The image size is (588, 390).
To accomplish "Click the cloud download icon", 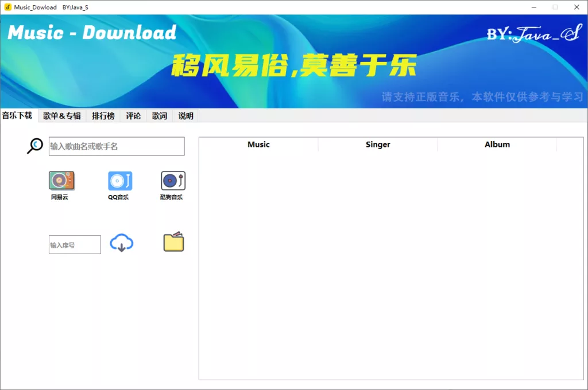I will tap(122, 243).
